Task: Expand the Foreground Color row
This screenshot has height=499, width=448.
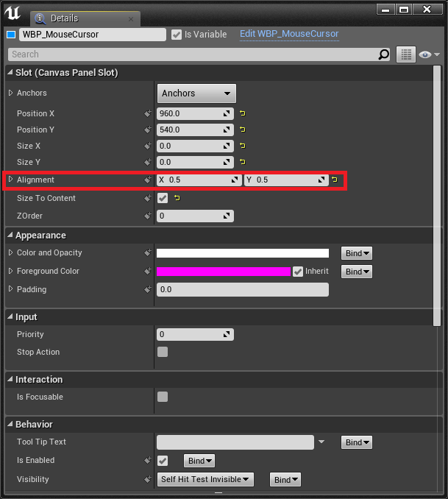Action: click(10, 271)
